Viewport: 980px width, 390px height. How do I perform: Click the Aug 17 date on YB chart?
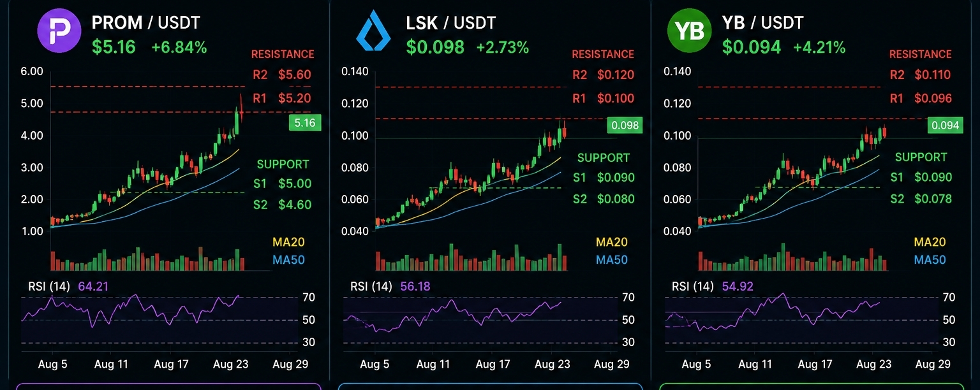pyautogui.click(x=815, y=365)
